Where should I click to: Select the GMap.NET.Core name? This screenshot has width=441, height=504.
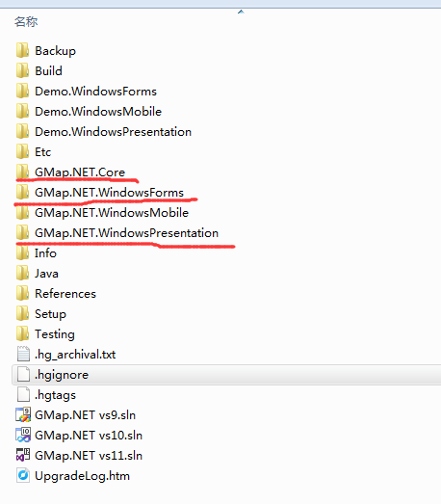coord(80,172)
